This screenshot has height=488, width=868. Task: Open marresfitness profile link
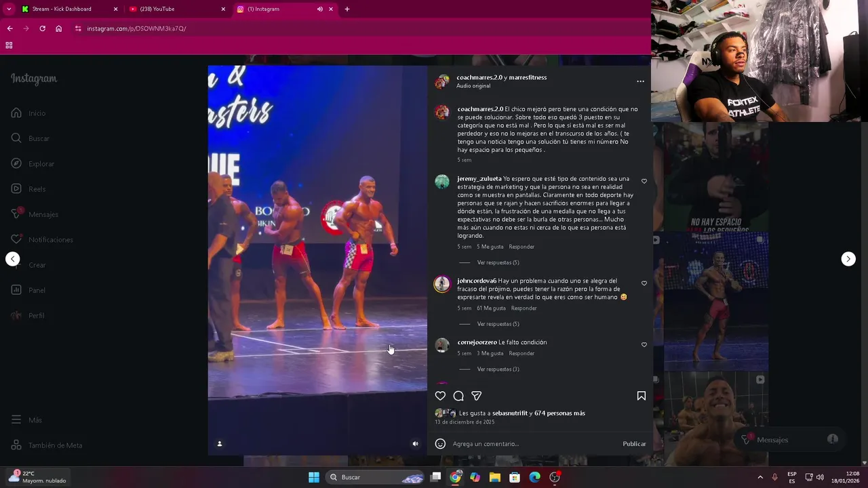click(528, 77)
